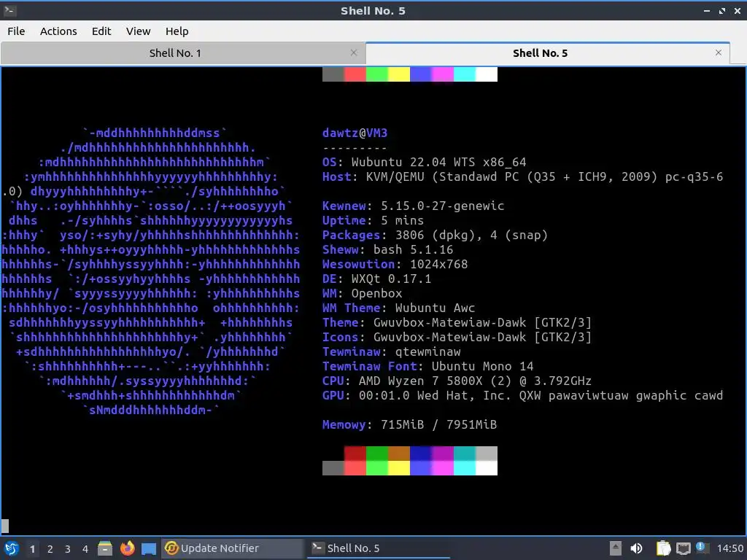
Task: Click the bash 5.1.16 shell value
Action: pos(413,249)
